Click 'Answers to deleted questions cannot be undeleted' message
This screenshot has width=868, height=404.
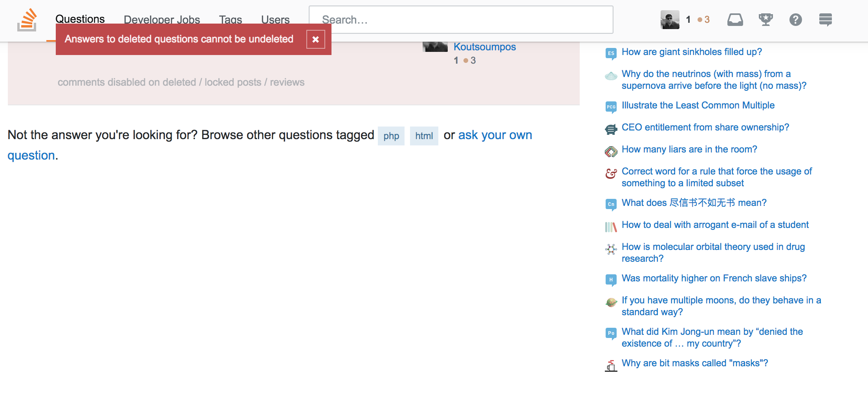click(x=179, y=39)
